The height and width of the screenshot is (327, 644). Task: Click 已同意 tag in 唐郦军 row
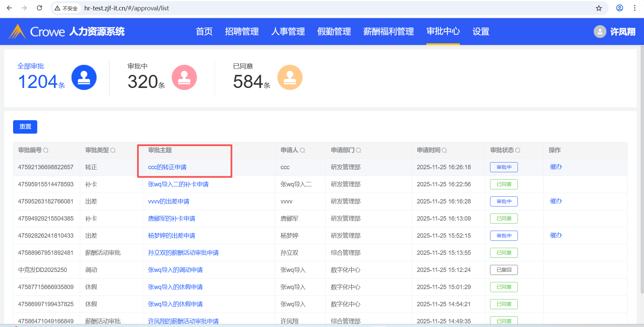pos(504,219)
